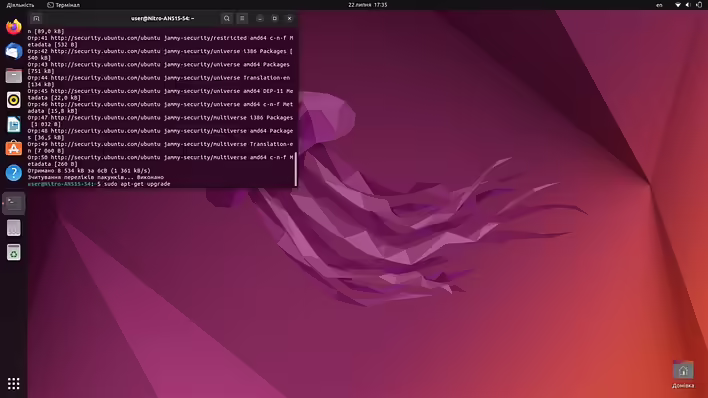
Task: Open the Activities overview
Action: point(20,5)
